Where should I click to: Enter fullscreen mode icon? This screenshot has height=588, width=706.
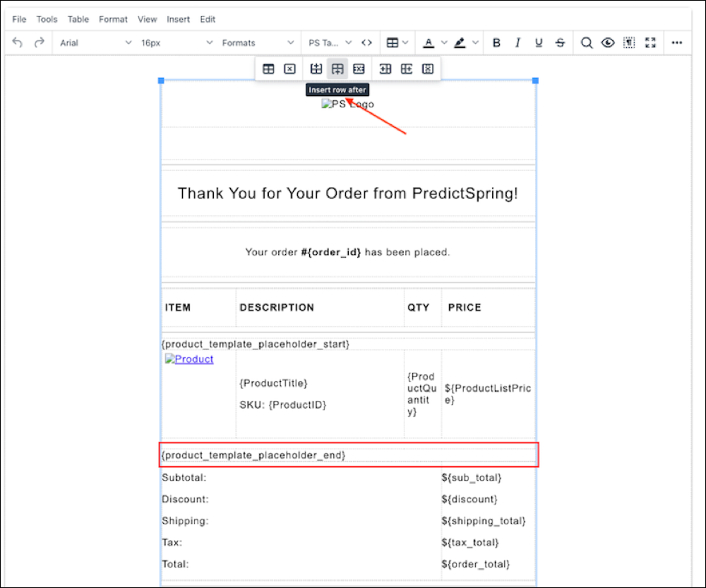[650, 43]
